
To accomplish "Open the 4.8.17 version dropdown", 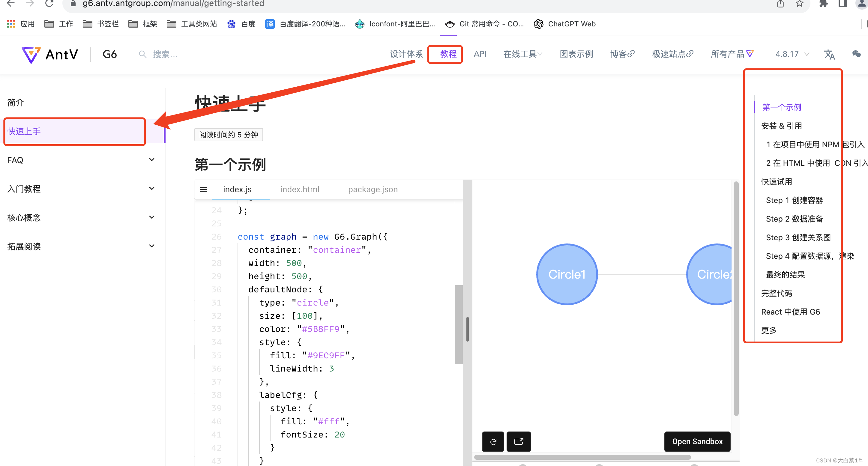I will pos(792,54).
